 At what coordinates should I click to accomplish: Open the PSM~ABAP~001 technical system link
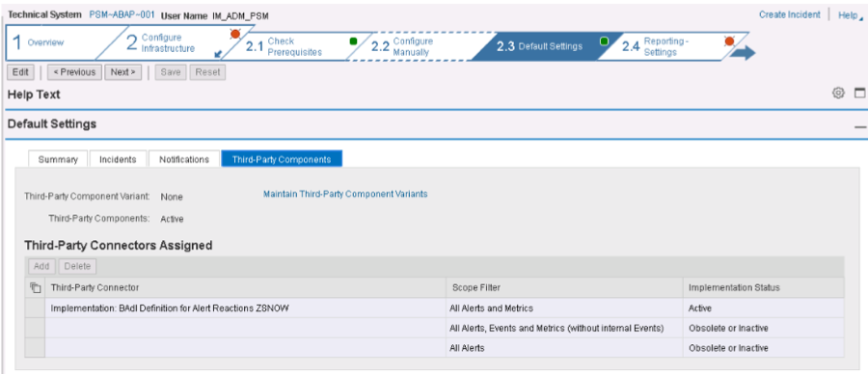pyautogui.click(x=122, y=14)
